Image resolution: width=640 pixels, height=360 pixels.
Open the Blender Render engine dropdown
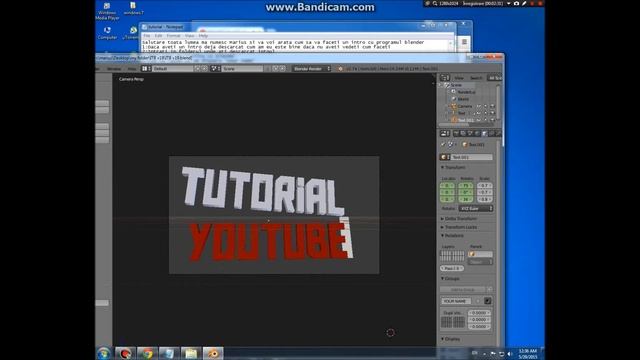click(x=311, y=69)
